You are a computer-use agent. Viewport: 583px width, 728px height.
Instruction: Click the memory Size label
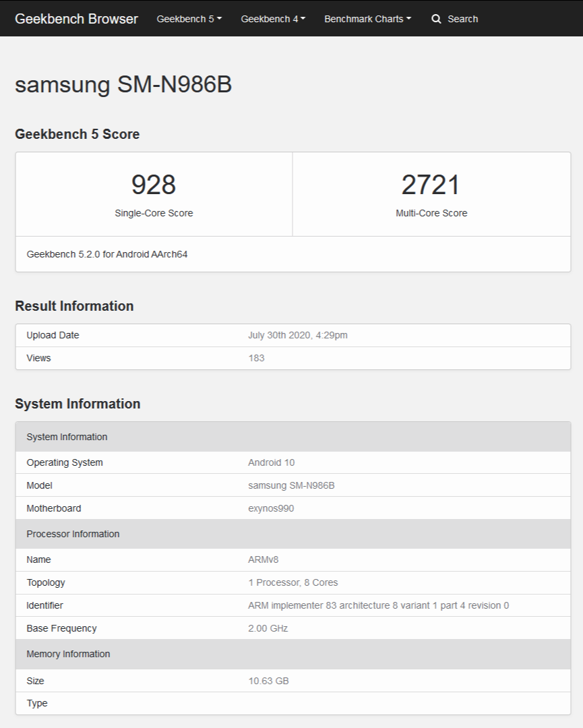tap(35, 681)
